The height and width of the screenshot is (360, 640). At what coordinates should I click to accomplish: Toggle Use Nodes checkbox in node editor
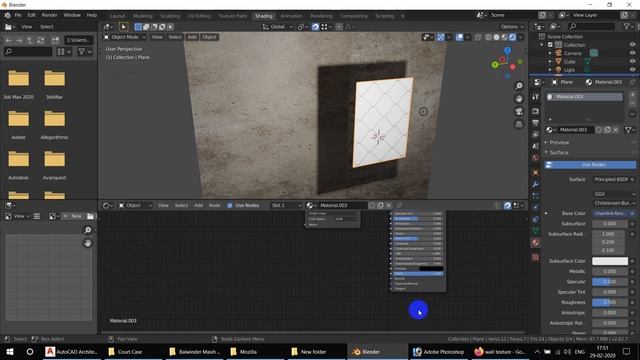pyautogui.click(x=230, y=205)
